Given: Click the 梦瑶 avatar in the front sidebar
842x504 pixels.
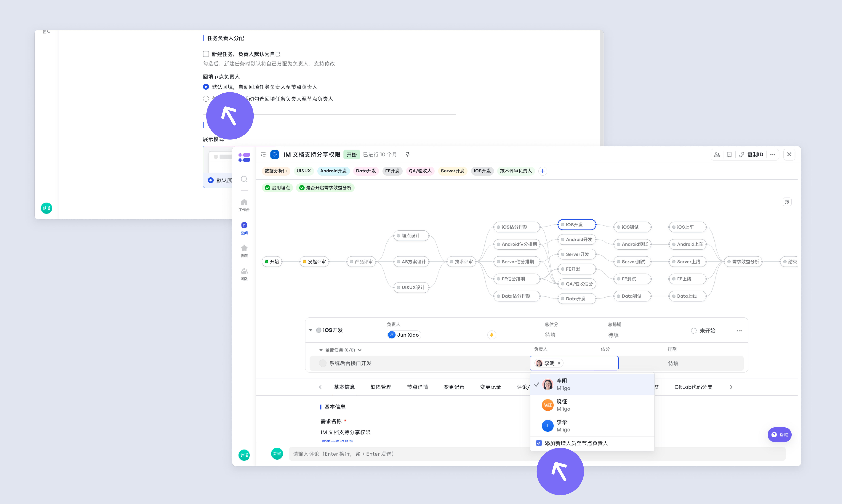Looking at the screenshot, I should [244, 455].
